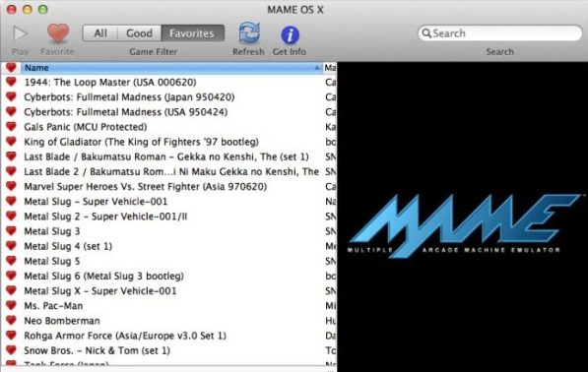Click heart icon next to Neo Bomberman

11,320
